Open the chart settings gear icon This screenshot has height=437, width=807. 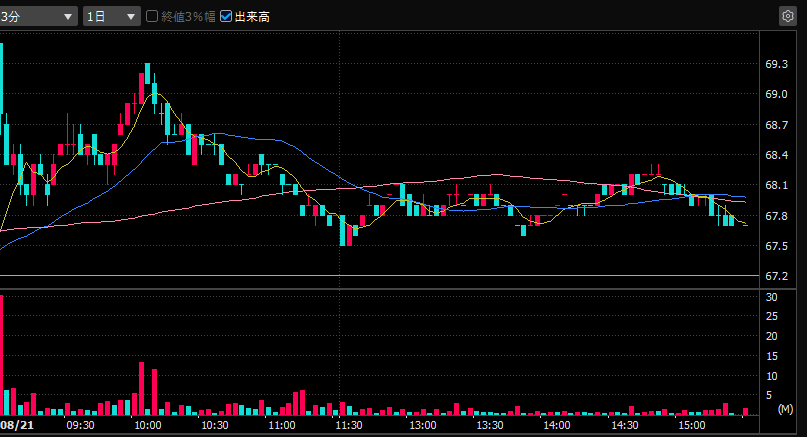click(787, 16)
